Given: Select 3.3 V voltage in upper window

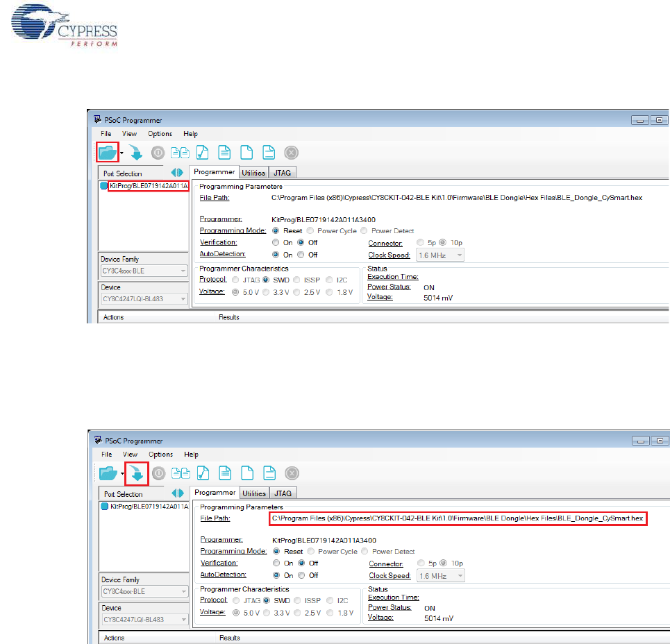Looking at the screenshot, I should (x=266, y=292).
